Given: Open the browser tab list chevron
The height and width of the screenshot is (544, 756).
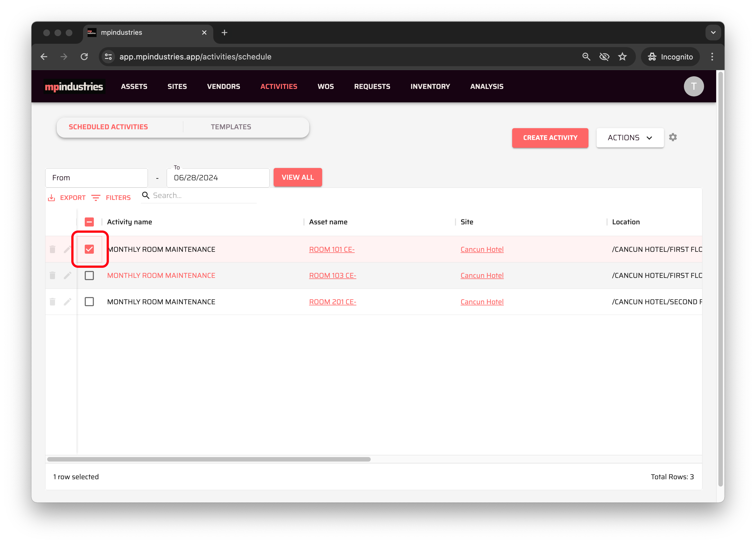Looking at the screenshot, I should tap(713, 33).
